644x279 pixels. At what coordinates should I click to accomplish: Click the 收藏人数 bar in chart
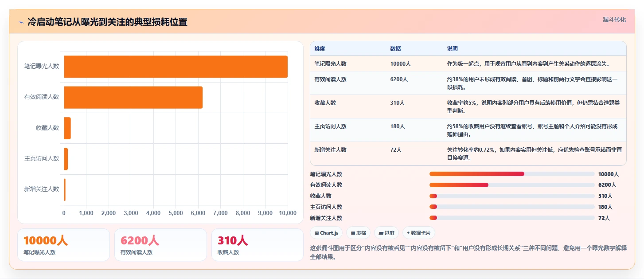coord(67,128)
